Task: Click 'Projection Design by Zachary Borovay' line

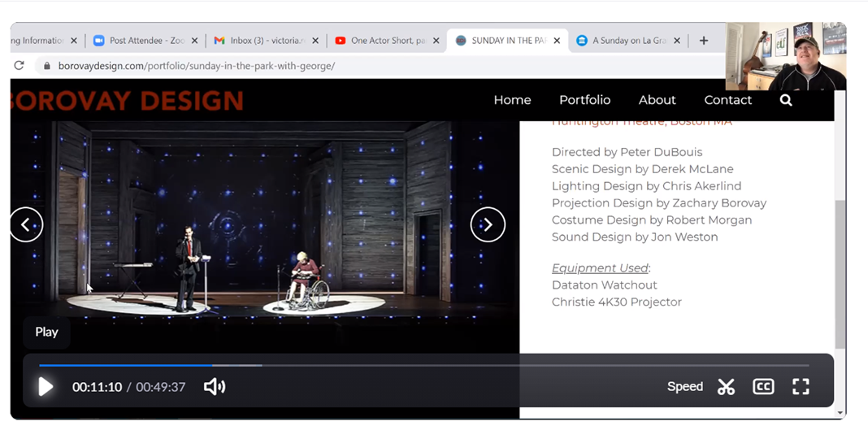Action: click(x=659, y=203)
